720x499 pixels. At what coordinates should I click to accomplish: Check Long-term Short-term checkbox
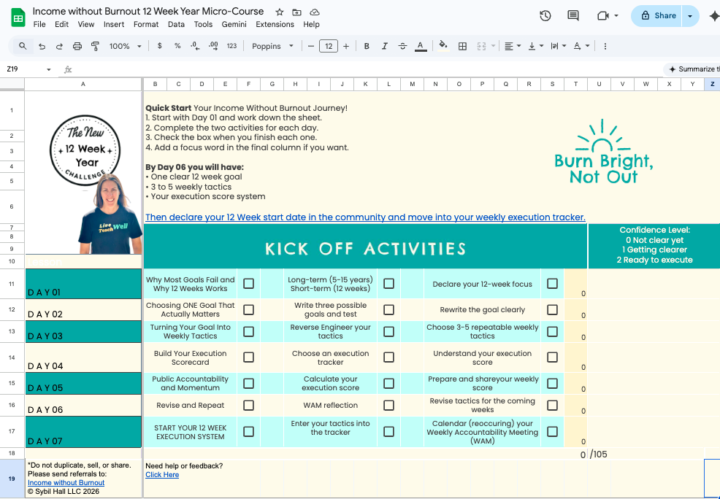tap(389, 284)
